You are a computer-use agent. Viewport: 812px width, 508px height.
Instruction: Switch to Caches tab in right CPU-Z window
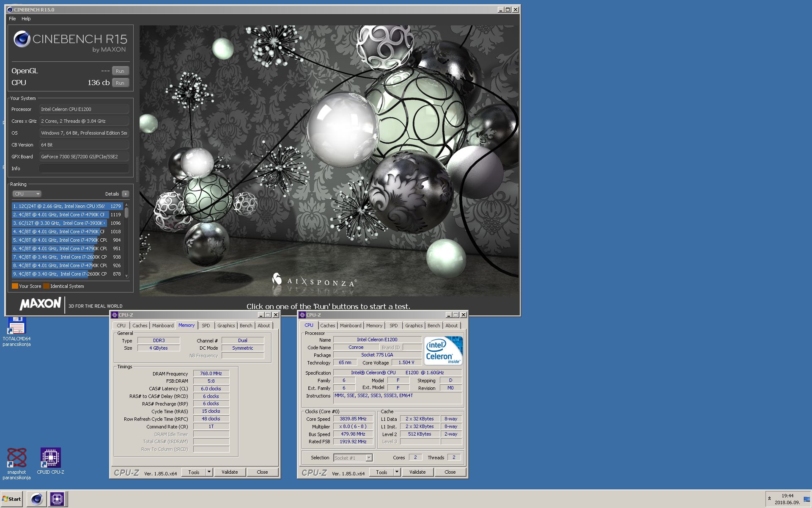coord(327,326)
